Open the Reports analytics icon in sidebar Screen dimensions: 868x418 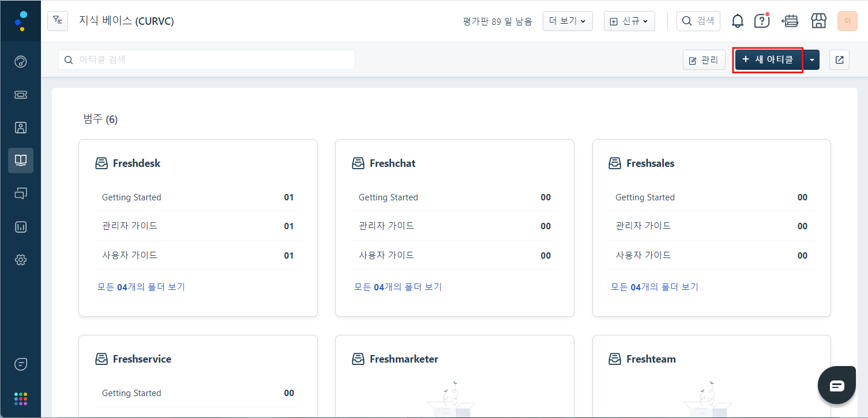pyautogui.click(x=21, y=227)
